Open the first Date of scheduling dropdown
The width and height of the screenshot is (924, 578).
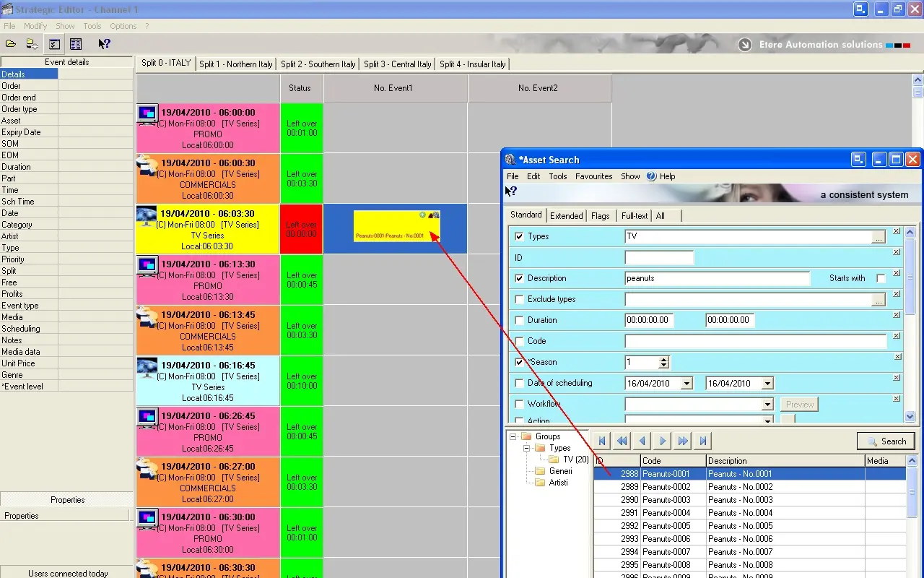tap(687, 384)
